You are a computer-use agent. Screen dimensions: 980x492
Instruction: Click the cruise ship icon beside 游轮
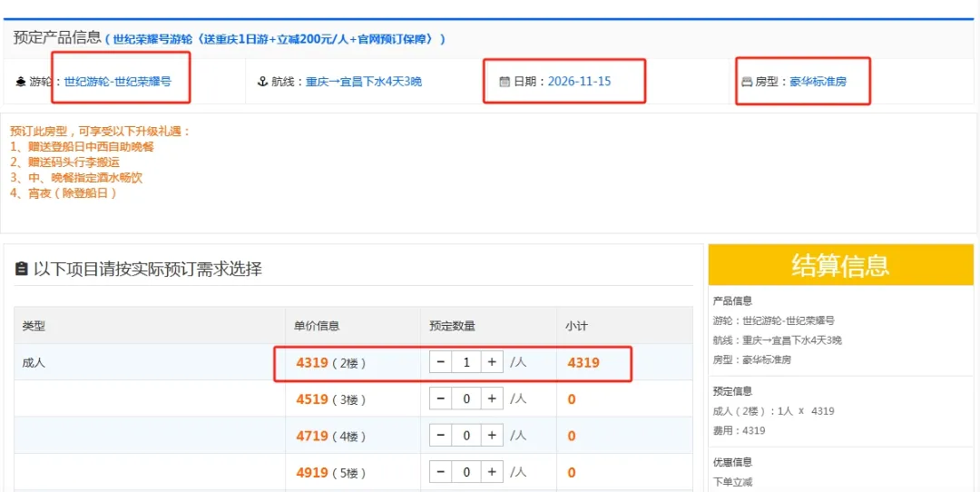click(20, 82)
